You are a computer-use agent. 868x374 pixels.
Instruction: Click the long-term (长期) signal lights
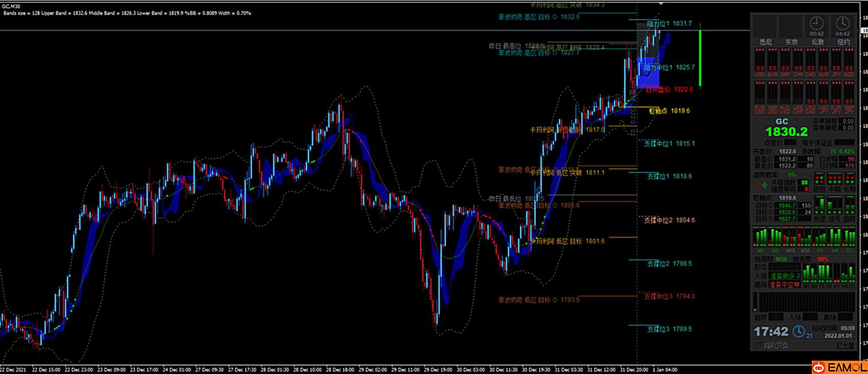click(x=850, y=180)
